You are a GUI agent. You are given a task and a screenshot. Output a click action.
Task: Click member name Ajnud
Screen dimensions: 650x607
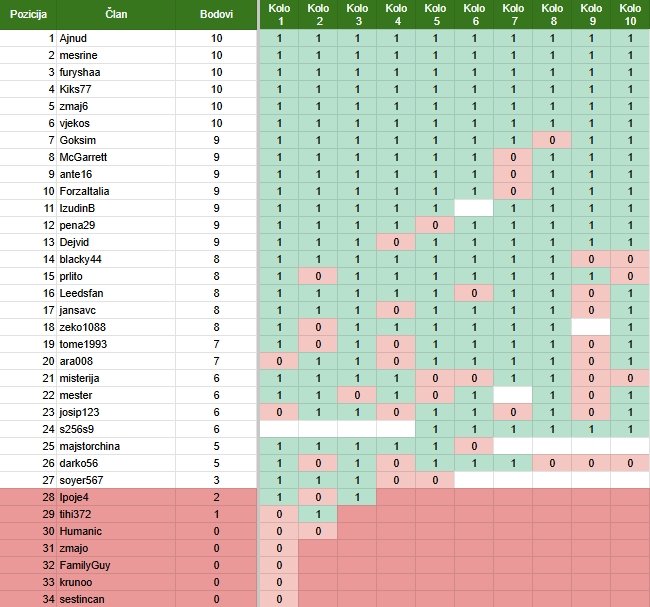74,38
